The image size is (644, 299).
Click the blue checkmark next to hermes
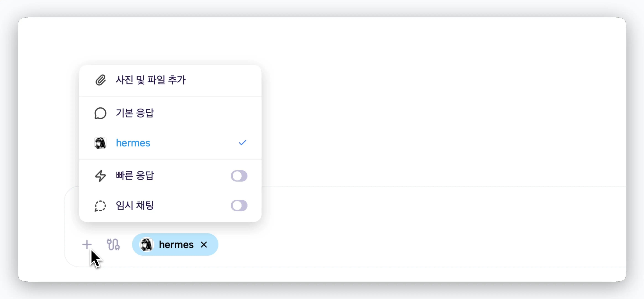pos(243,143)
